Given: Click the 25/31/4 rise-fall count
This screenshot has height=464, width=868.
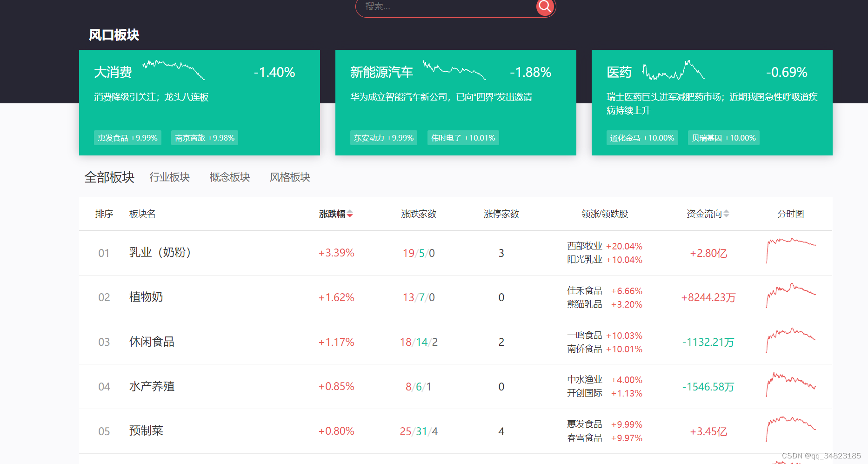Looking at the screenshot, I should 419,431.
